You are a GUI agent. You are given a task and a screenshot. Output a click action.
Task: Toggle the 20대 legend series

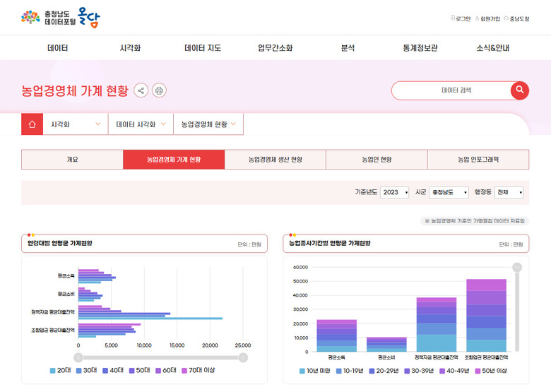coord(61,370)
